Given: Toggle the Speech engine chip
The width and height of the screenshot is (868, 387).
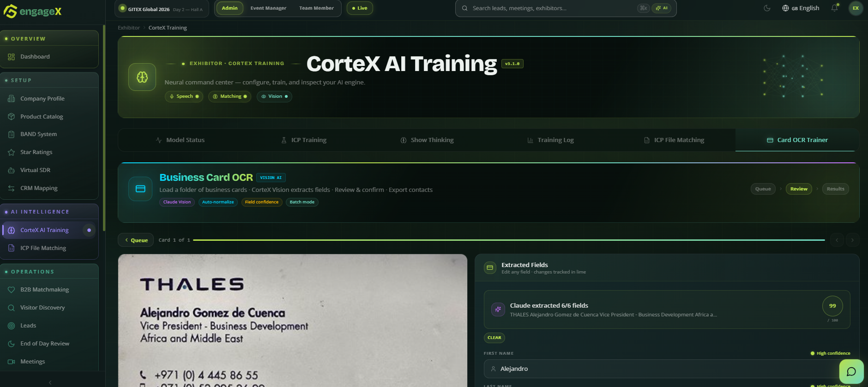Looking at the screenshot, I should point(184,96).
